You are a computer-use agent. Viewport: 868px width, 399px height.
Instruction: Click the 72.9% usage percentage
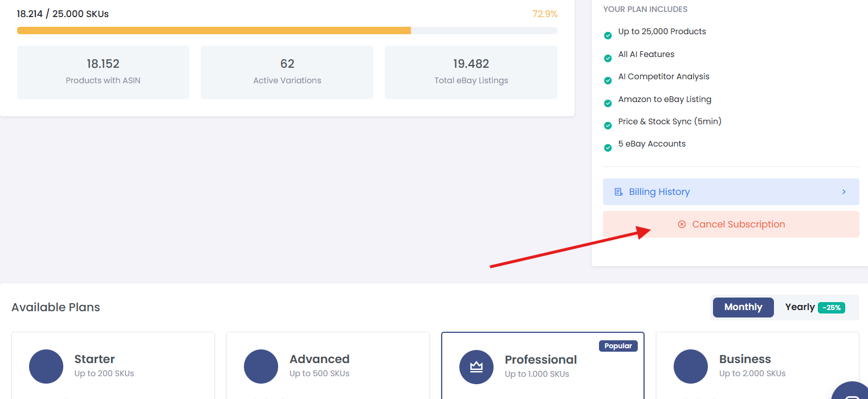point(545,14)
